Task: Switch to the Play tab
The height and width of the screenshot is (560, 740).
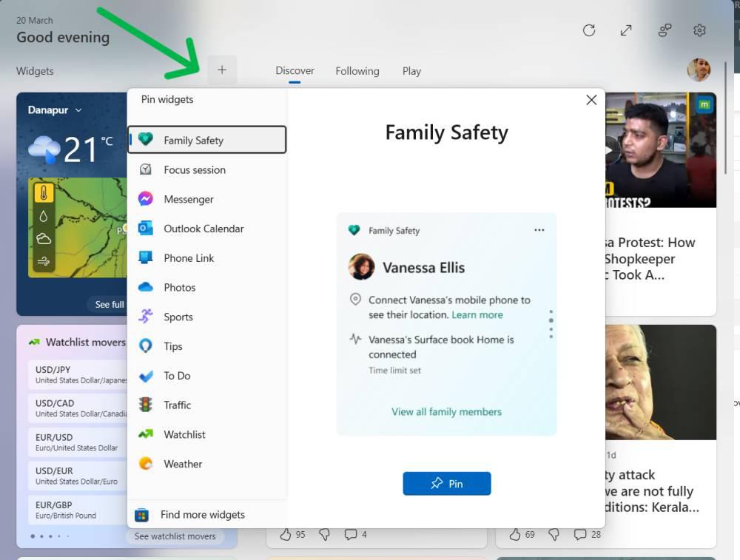Action: (x=411, y=71)
